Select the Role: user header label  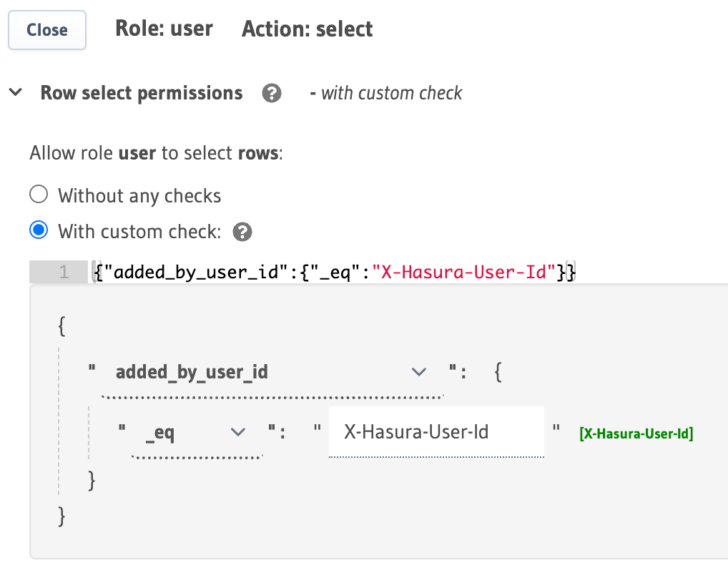coord(164,29)
